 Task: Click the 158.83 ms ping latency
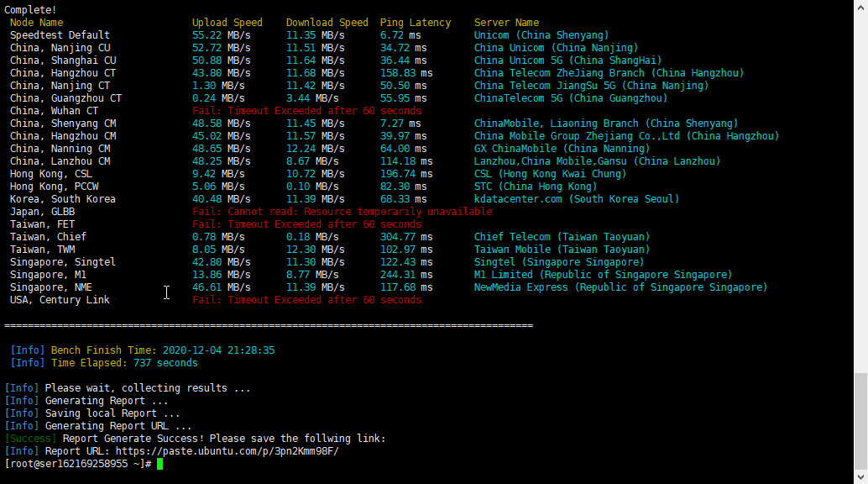point(406,73)
